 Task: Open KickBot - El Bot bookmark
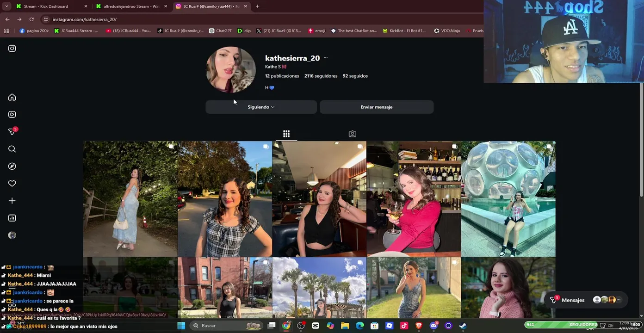coord(404,31)
